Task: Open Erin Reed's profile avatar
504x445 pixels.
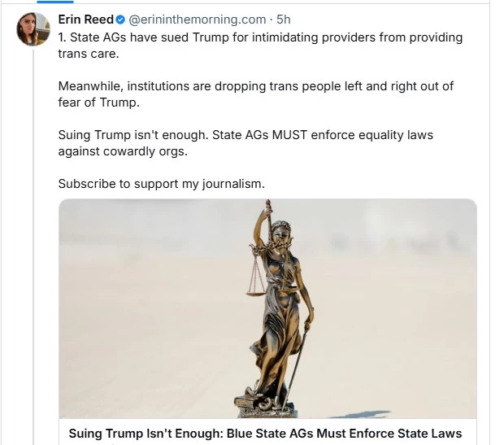Action: 33,29
